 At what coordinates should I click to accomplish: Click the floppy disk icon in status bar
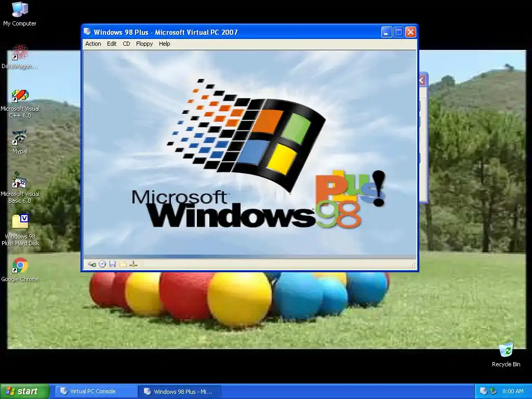tap(113, 264)
